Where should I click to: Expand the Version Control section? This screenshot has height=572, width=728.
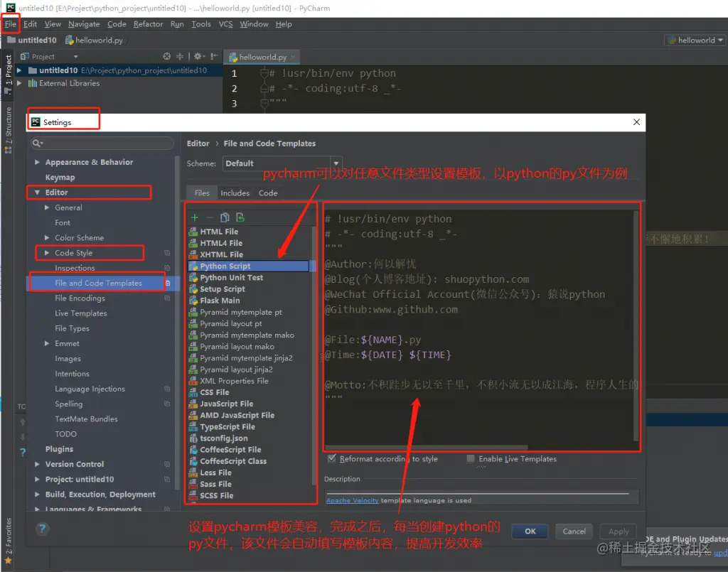(x=37, y=464)
